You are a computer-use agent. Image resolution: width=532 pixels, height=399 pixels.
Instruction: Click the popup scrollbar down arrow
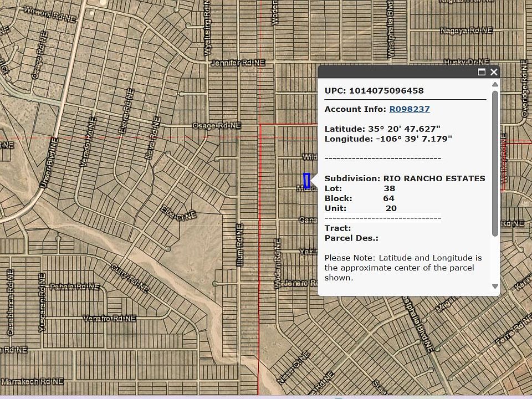495,286
